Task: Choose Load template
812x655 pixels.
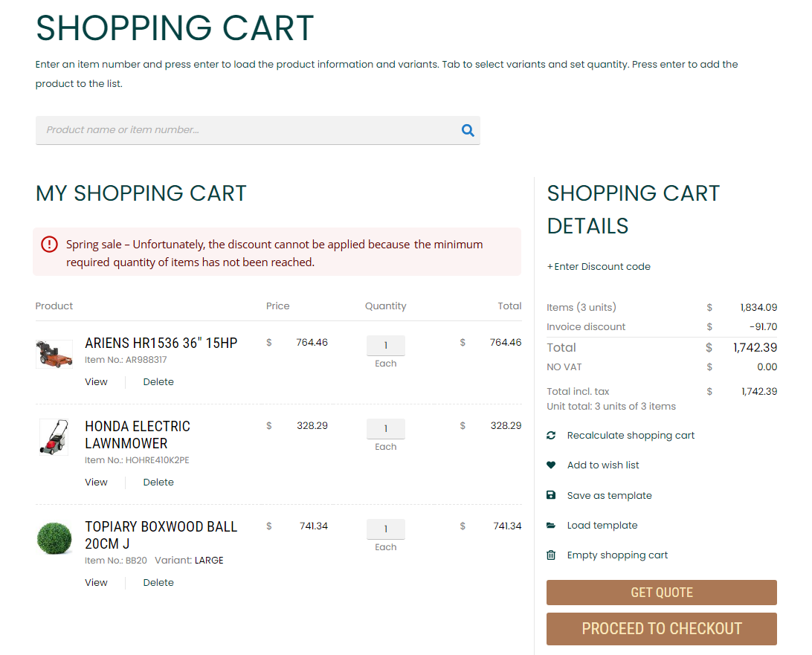Action: (602, 525)
